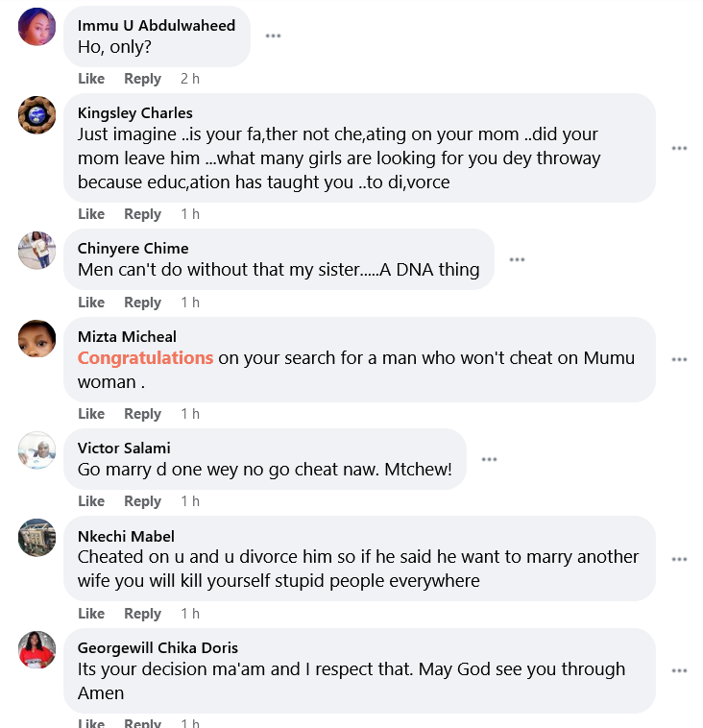Viewport: 703px width, 728px height.
Task: Open three-dots menu on Kingsley Charles' comment
Action: click(x=680, y=148)
